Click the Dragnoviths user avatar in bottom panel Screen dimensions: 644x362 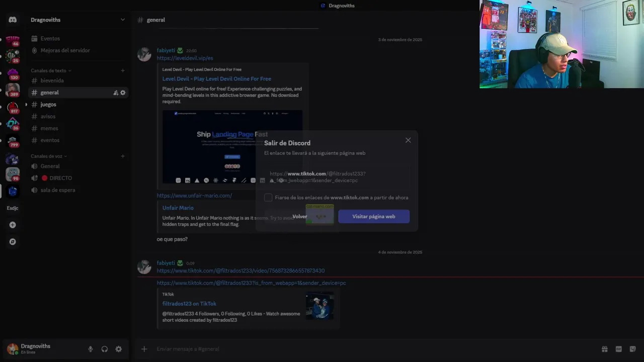tap(13, 349)
